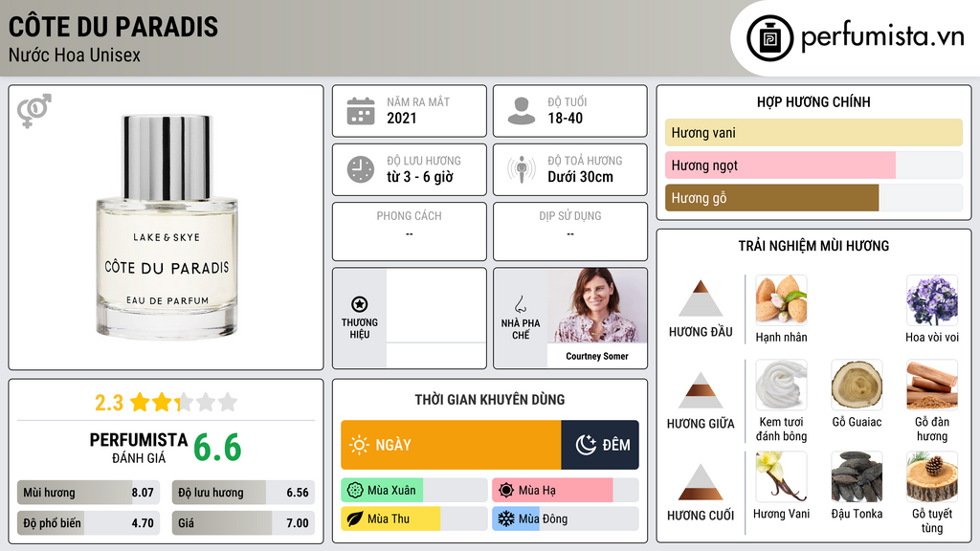The height and width of the screenshot is (551, 980).
Task: Select the Hạnh nhân almond note image
Action: tap(781, 300)
